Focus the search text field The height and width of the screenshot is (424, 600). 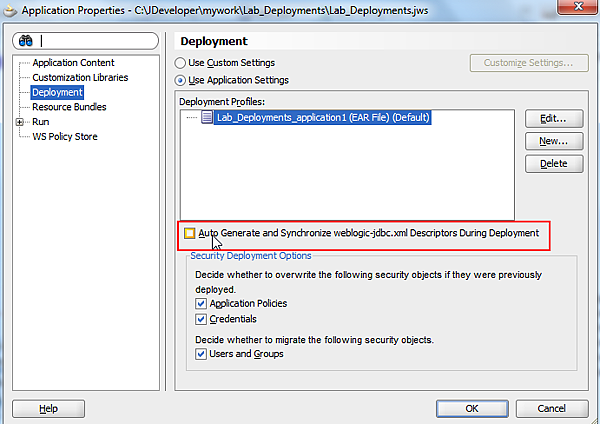click(95, 42)
